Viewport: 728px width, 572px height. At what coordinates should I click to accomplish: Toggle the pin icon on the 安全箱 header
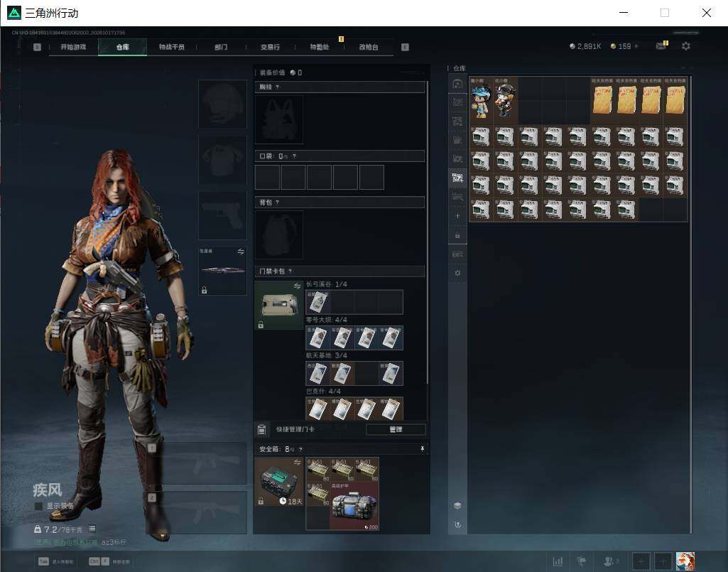[422, 449]
